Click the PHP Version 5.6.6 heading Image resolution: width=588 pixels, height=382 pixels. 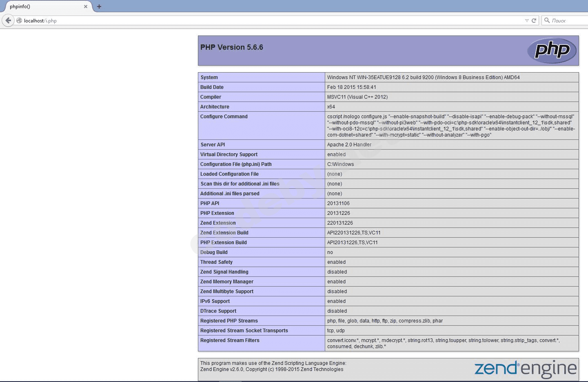(x=232, y=47)
